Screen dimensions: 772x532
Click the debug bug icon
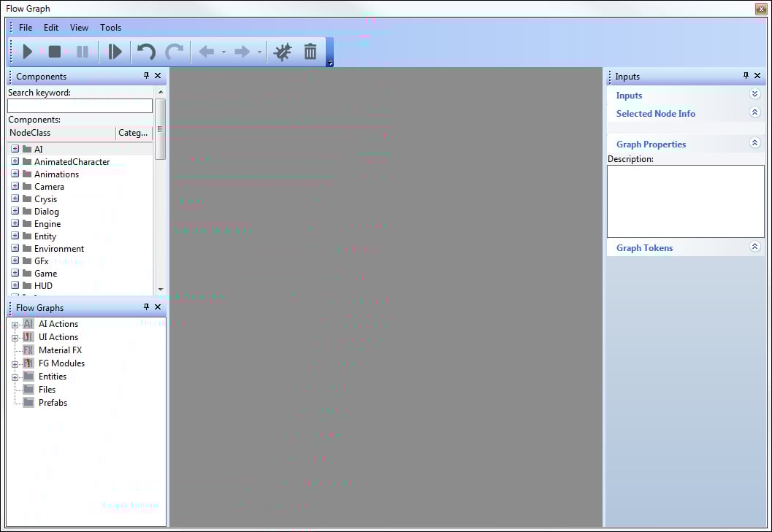[x=282, y=52]
